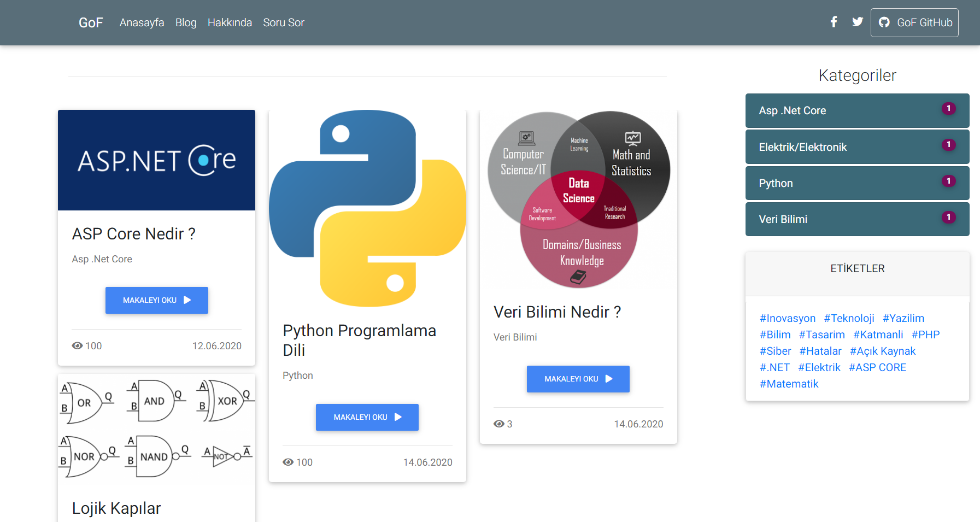Click the Data Science Venn diagram image
980x522 pixels.
point(578,200)
